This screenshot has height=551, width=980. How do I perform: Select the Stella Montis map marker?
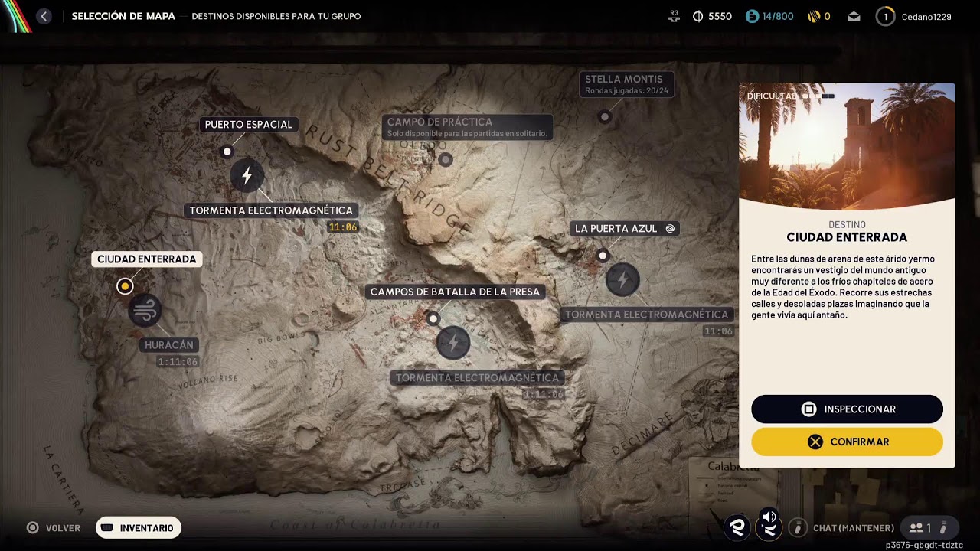(605, 117)
